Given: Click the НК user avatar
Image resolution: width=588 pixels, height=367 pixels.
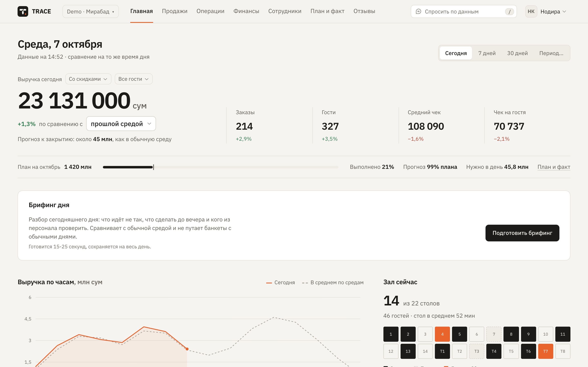Looking at the screenshot, I should (531, 11).
